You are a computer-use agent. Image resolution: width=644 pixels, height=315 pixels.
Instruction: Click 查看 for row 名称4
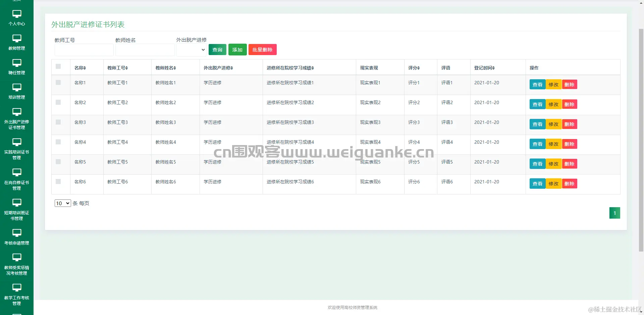[537, 144]
